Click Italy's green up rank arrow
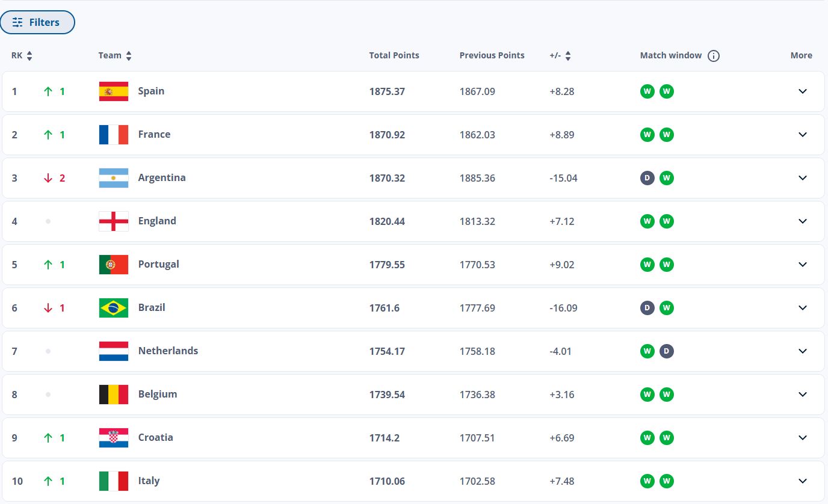The width and height of the screenshot is (828, 504). [48, 481]
